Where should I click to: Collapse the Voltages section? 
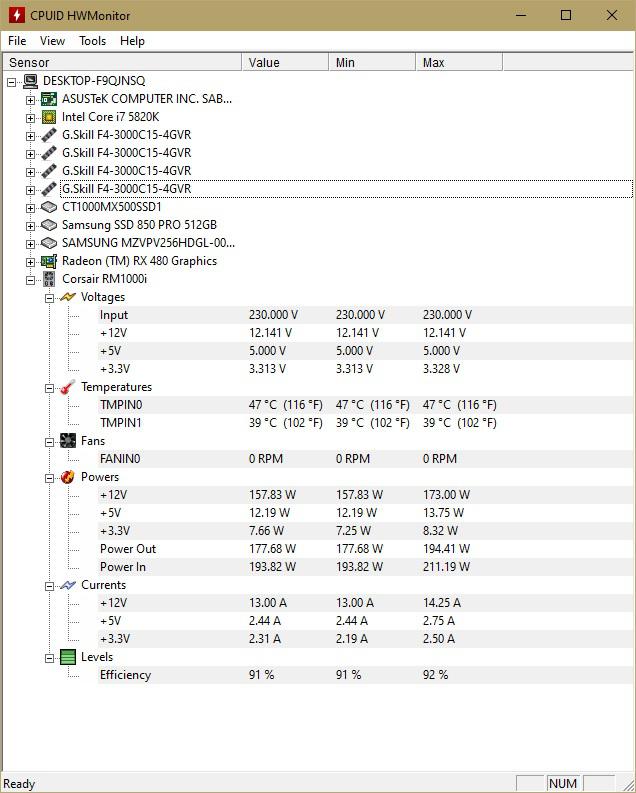(x=49, y=298)
